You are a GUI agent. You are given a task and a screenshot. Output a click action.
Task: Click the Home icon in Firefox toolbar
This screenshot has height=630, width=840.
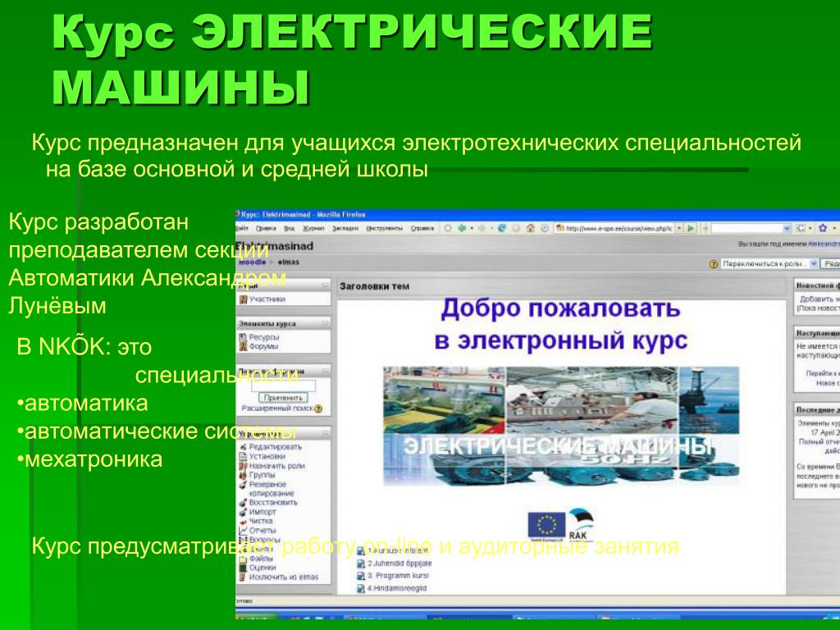[x=531, y=229]
